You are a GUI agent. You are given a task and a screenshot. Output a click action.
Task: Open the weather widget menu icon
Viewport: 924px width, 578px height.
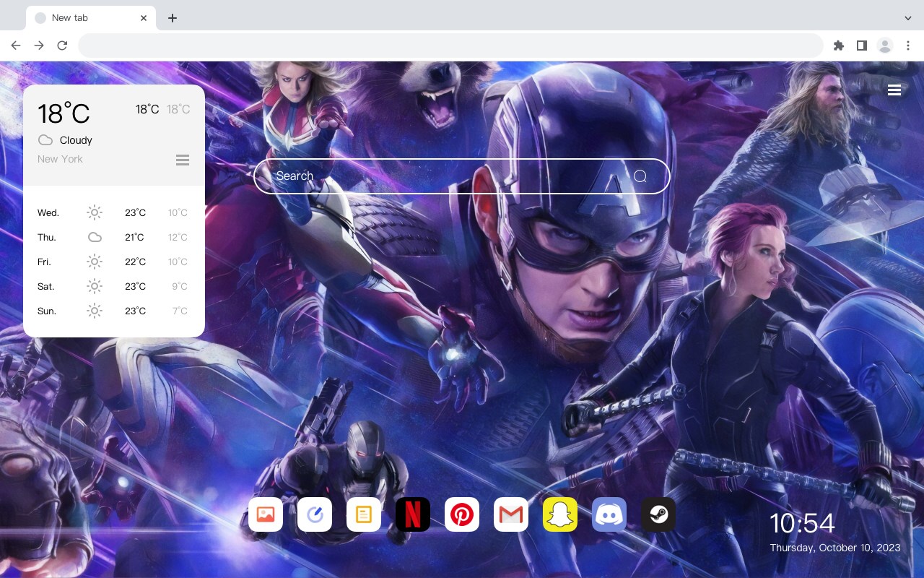click(x=183, y=160)
